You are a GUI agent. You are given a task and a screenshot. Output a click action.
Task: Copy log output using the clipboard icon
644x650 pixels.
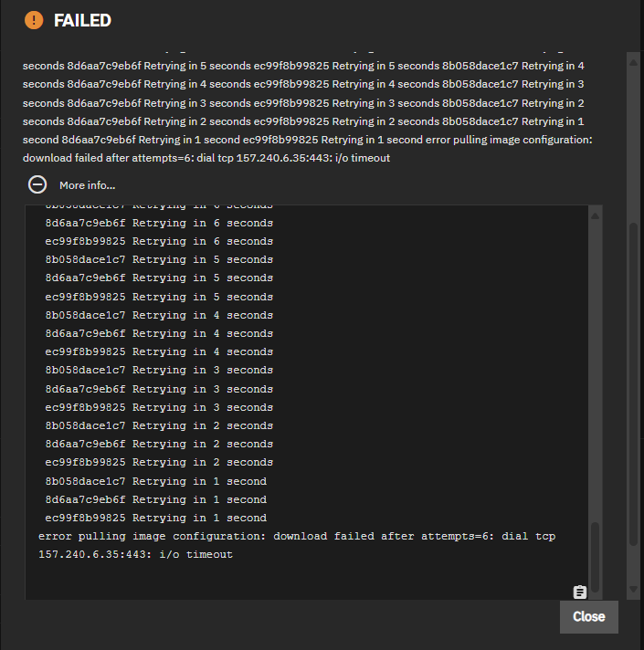(579, 592)
